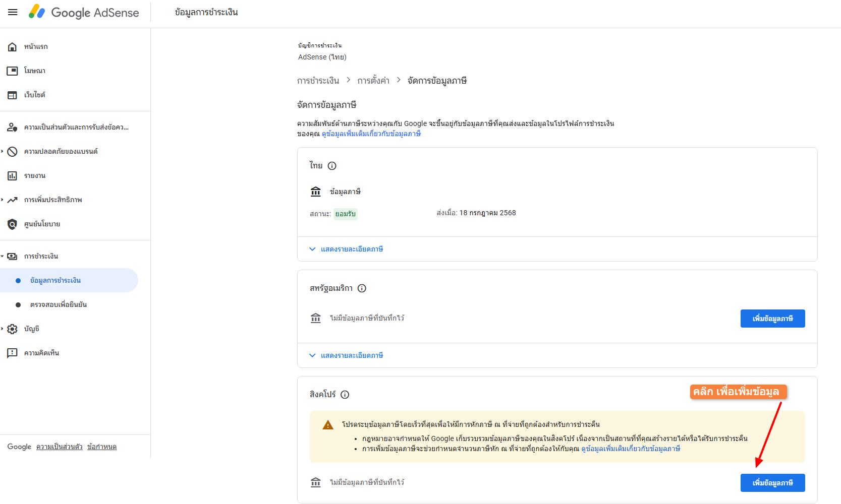This screenshot has width=841, height=504.
Task: Collapse the ความปลอดภัยของแบรนด์ sidebar section
Action: click(4, 151)
